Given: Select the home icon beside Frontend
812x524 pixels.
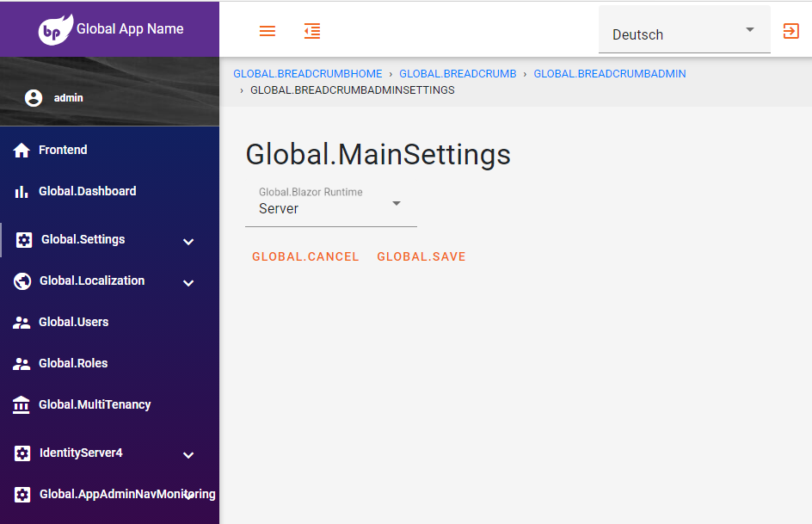Looking at the screenshot, I should coord(22,149).
